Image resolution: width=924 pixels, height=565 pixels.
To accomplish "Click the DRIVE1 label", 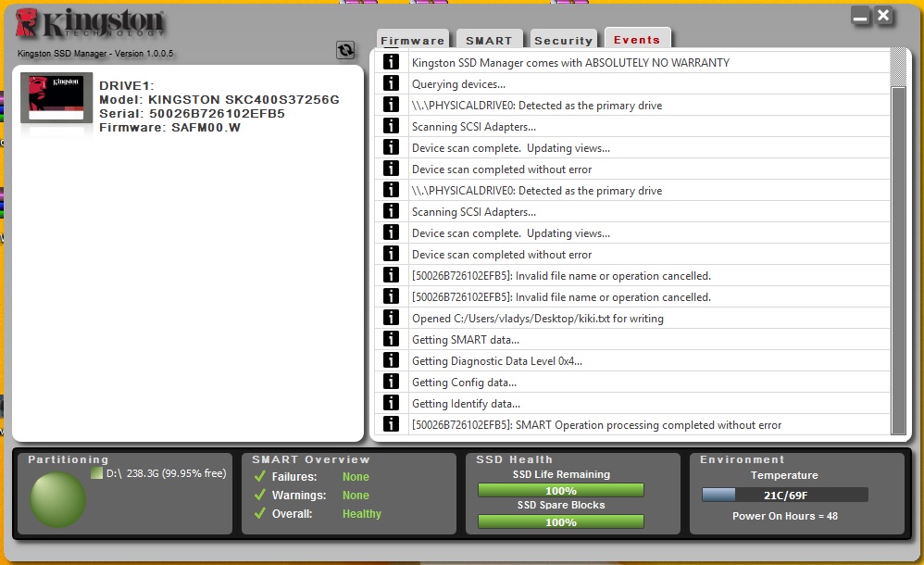I will tap(126, 85).
